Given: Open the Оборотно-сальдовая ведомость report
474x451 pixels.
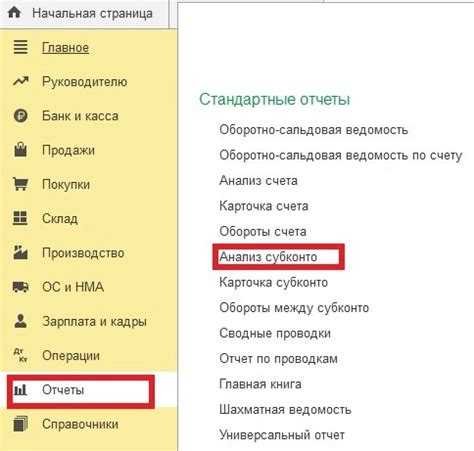Looking at the screenshot, I should [314, 130].
